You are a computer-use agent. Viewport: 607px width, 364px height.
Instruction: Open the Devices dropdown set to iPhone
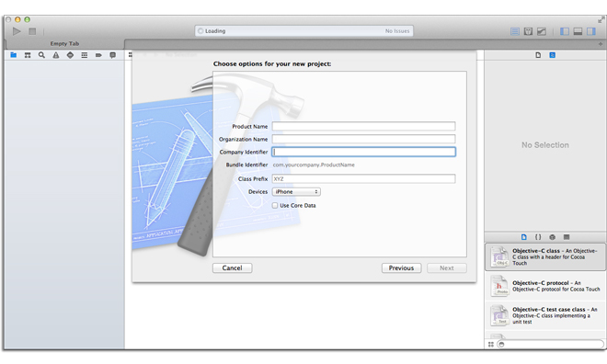coord(296,192)
